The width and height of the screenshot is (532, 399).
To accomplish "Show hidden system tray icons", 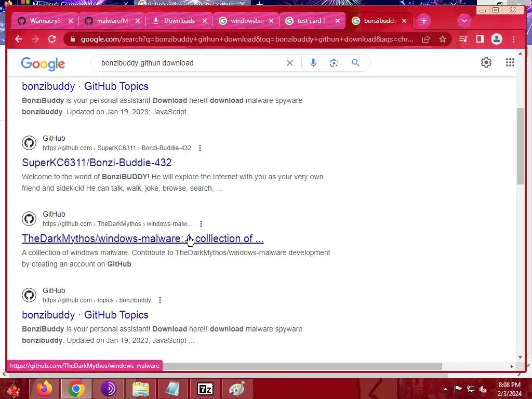I will pyautogui.click(x=445, y=389).
